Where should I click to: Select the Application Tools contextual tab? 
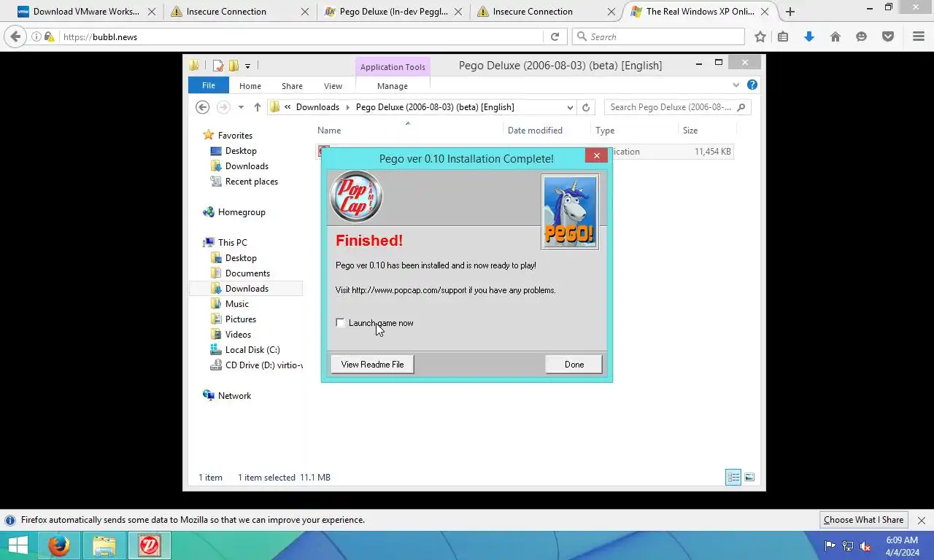coord(393,67)
